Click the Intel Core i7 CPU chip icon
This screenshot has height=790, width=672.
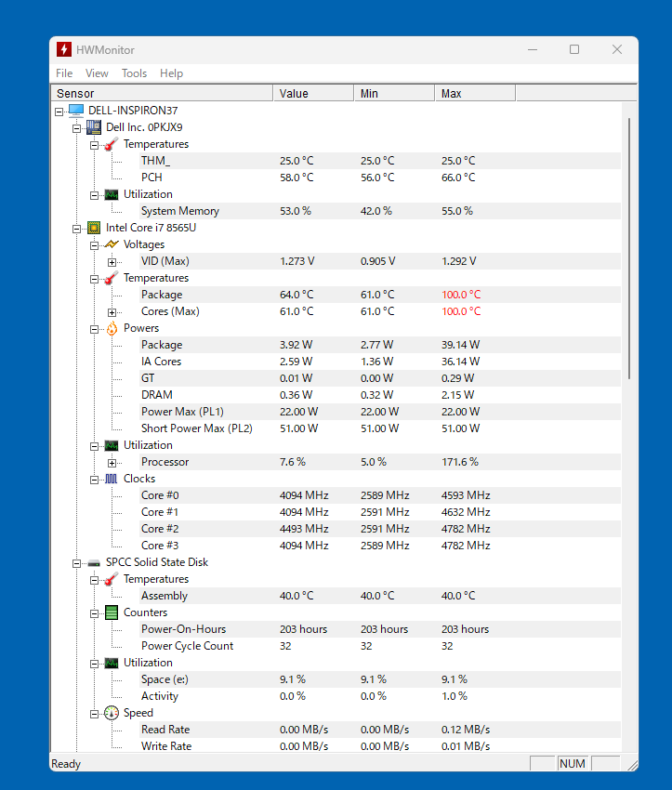tap(94, 228)
